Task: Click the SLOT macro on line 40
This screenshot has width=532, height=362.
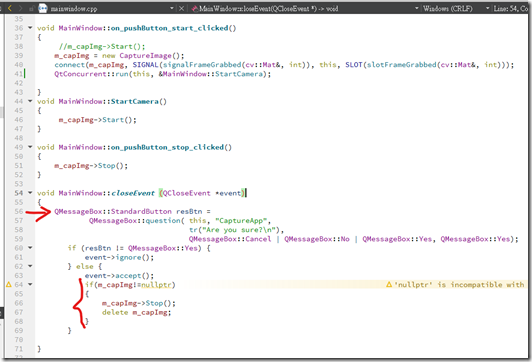Action: point(354,65)
